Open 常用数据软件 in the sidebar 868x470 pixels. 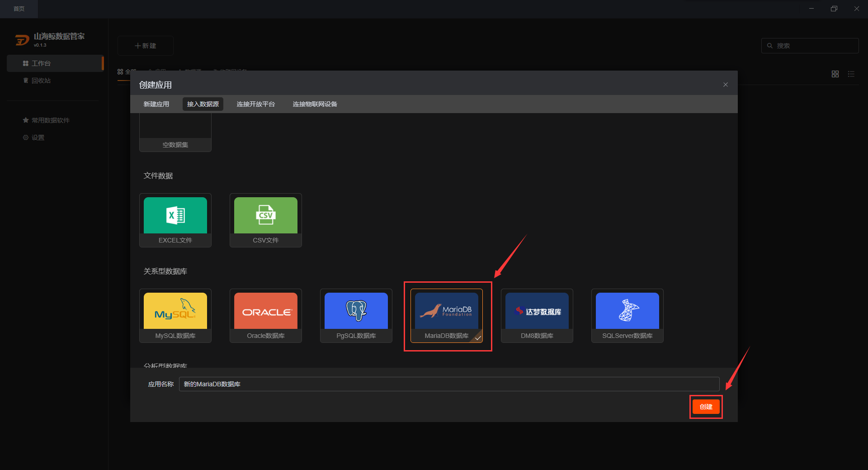(55, 120)
